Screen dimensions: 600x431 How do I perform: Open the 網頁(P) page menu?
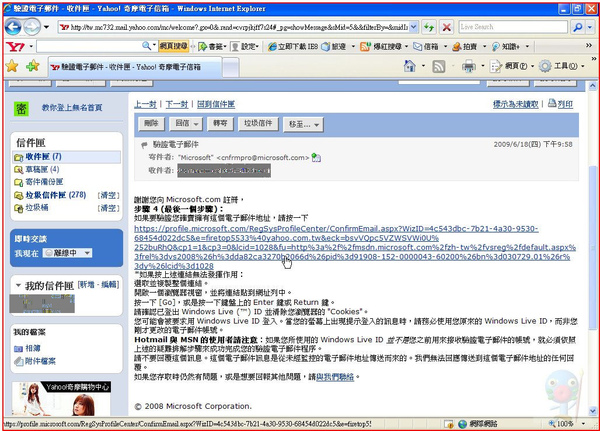pos(512,67)
